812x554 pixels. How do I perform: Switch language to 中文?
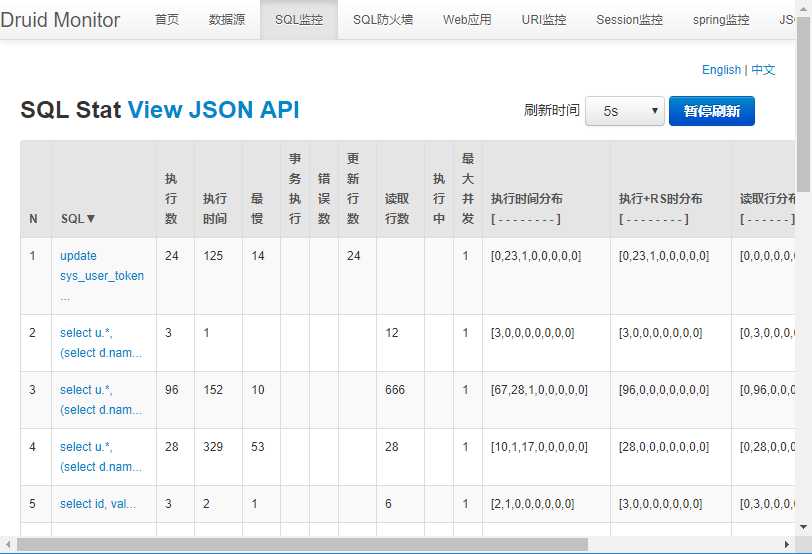(x=763, y=70)
